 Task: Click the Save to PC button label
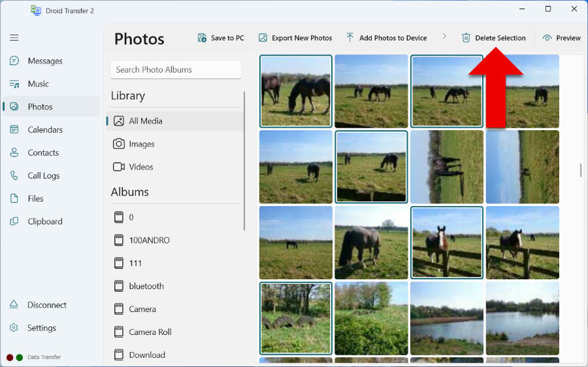click(227, 38)
